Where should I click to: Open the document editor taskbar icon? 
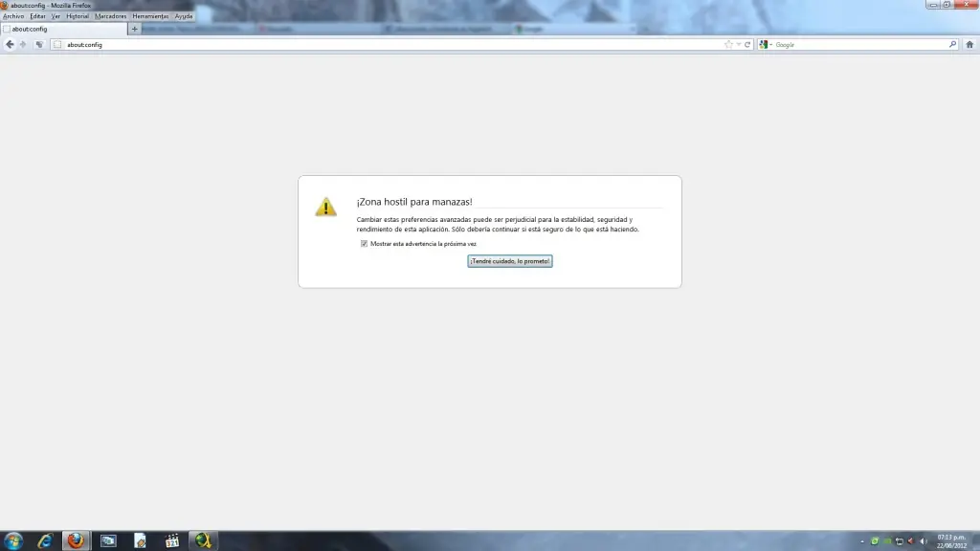click(140, 540)
